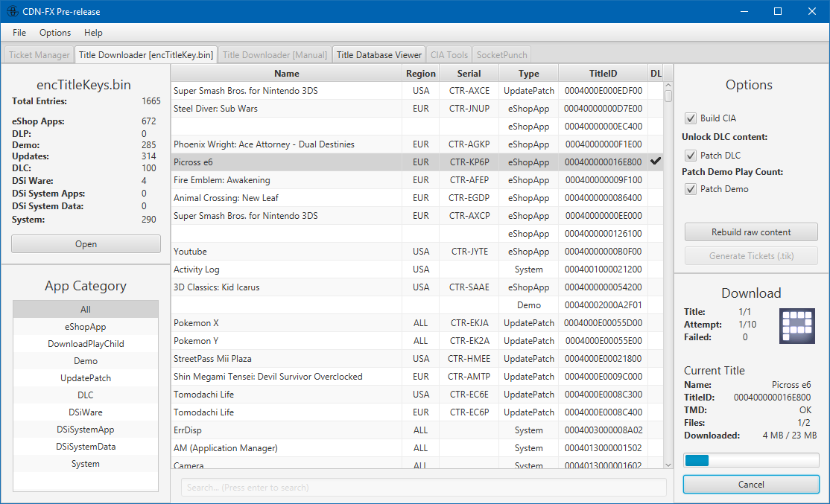
Task: Click the CTR-AXCE serial cell
Action: coord(469,90)
